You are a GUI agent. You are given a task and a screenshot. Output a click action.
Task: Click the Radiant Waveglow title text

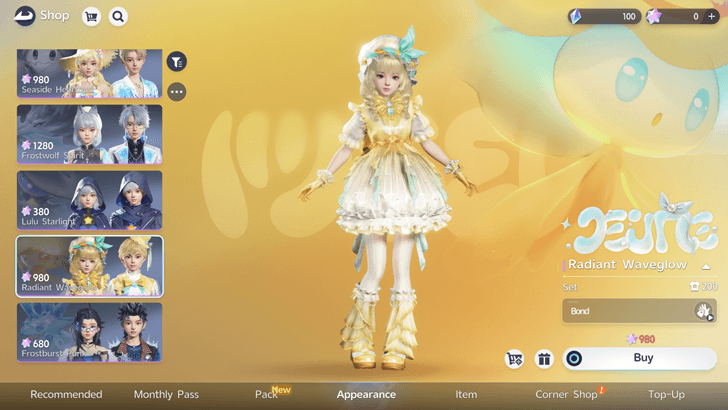(628, 264)
